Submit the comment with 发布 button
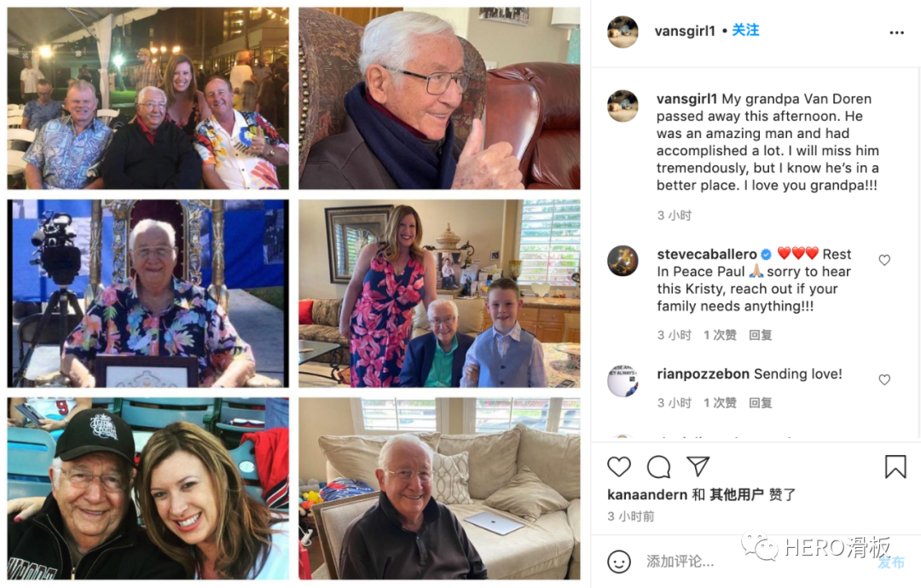The height and width of the screenshot is (588, 921). pyautogui.click(x=891, y=562)
